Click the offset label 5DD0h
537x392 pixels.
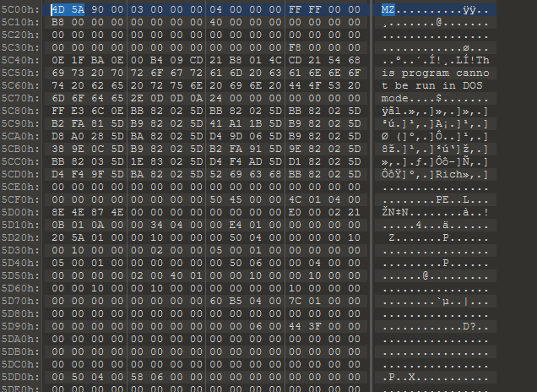(20, 378)
